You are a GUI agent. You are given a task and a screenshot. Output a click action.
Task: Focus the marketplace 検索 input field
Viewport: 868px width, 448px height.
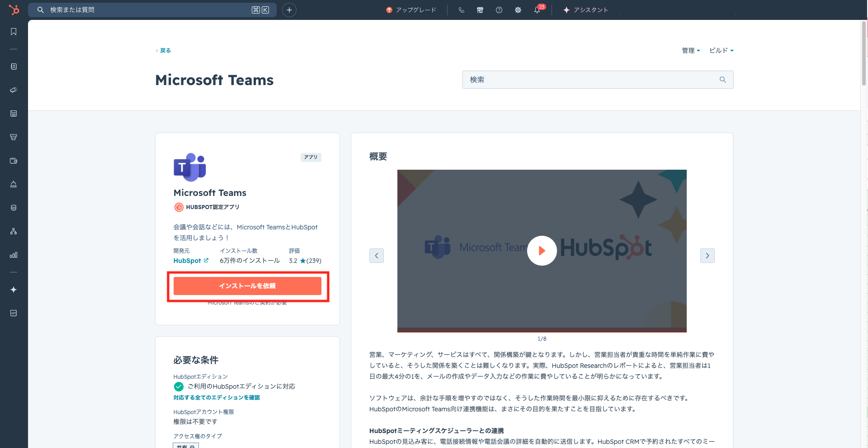598,80
